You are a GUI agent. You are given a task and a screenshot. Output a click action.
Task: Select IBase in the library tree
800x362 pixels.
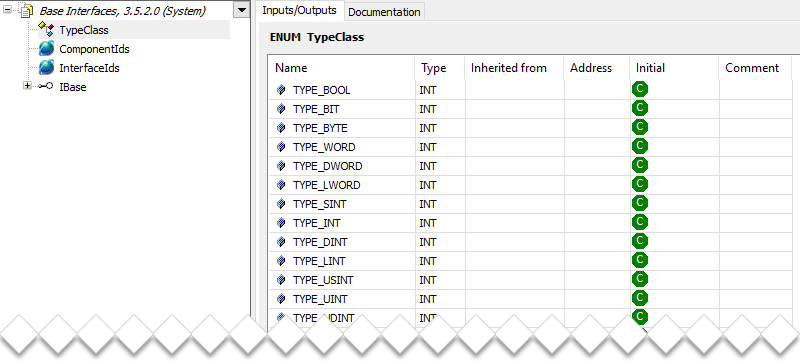[x=73, y=87]
